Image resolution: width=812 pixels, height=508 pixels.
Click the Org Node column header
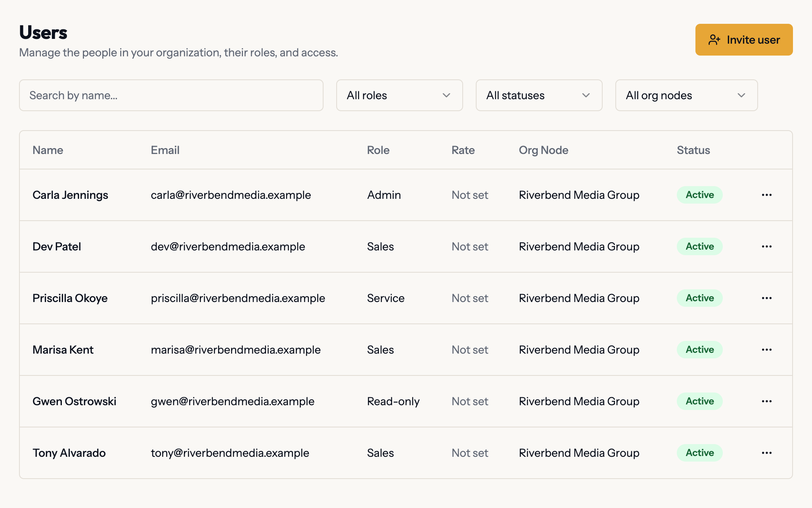click(x=544, y=150)
